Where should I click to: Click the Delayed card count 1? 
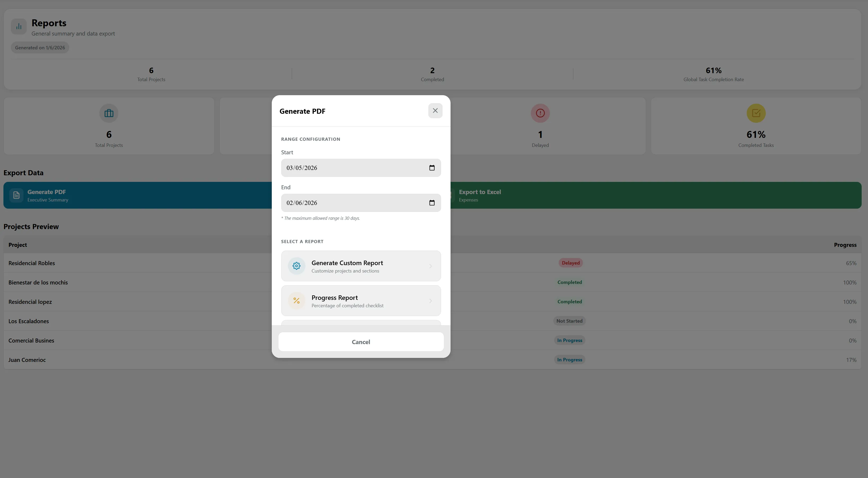pyautogui.click(x=540, y=135)
